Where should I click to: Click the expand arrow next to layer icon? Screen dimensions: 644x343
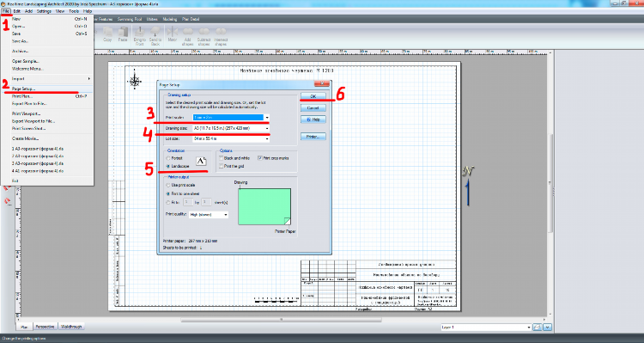(x=548, y=328)
